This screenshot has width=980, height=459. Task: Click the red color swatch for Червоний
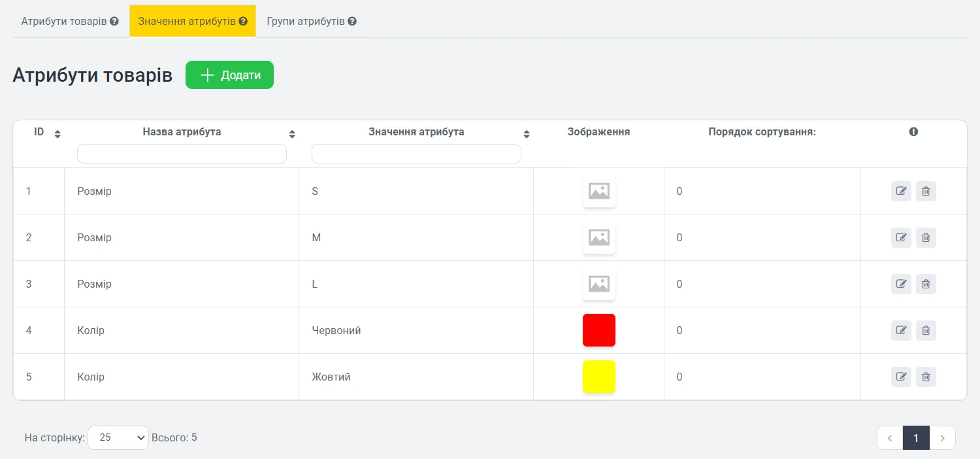598,330
